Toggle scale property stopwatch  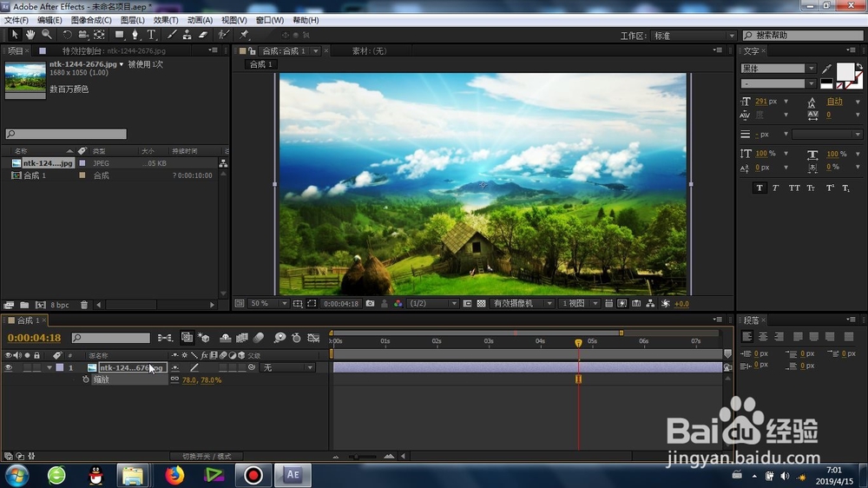point(85,379)
